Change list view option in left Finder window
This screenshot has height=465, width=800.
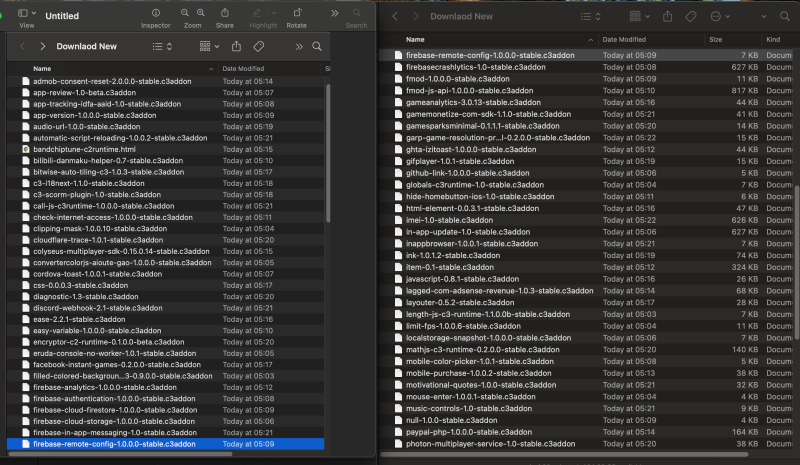pyautogui.click(x=162, y=46)
